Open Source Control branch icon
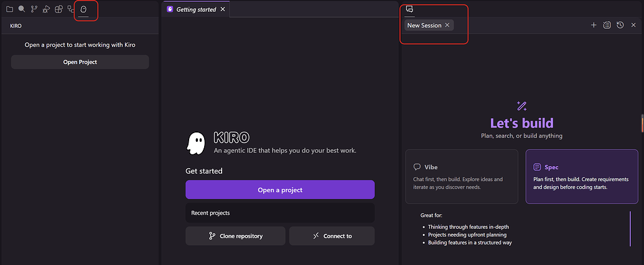Image resolution: width=644 pixels, height=265 pixels. click(x=34, y=9)
